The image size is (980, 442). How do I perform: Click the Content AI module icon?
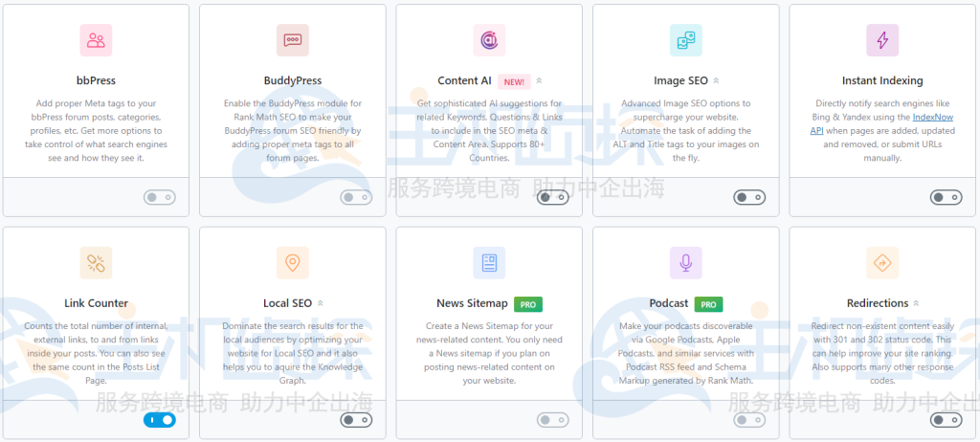coord(489,40)
